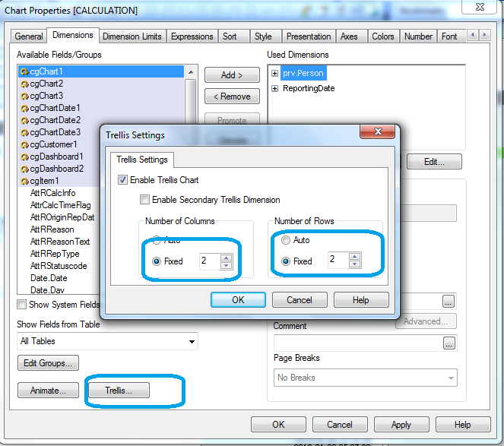This screenshot has width=504, height=446.
Task: Select cgChart2 in Available Fields
Action: pos(101,84)
